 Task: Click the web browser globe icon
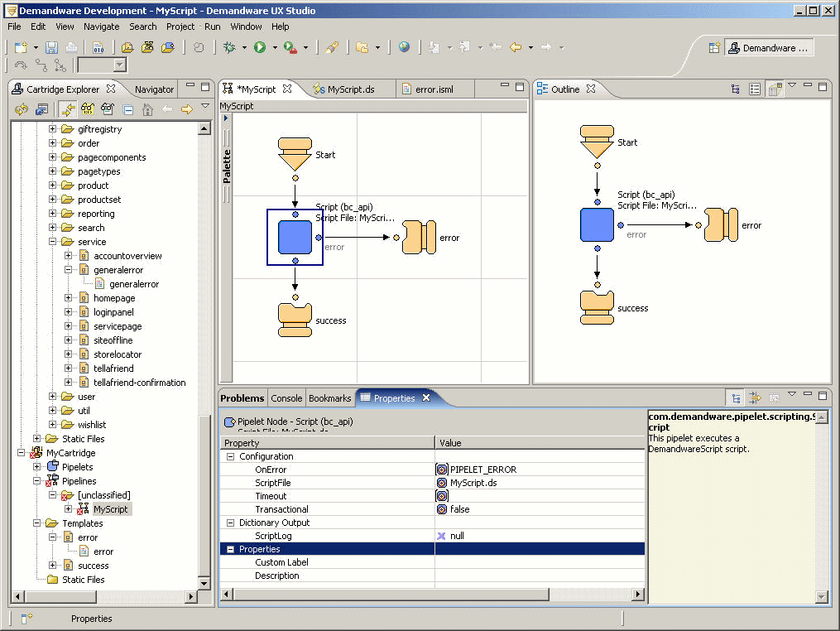(404, 47)
